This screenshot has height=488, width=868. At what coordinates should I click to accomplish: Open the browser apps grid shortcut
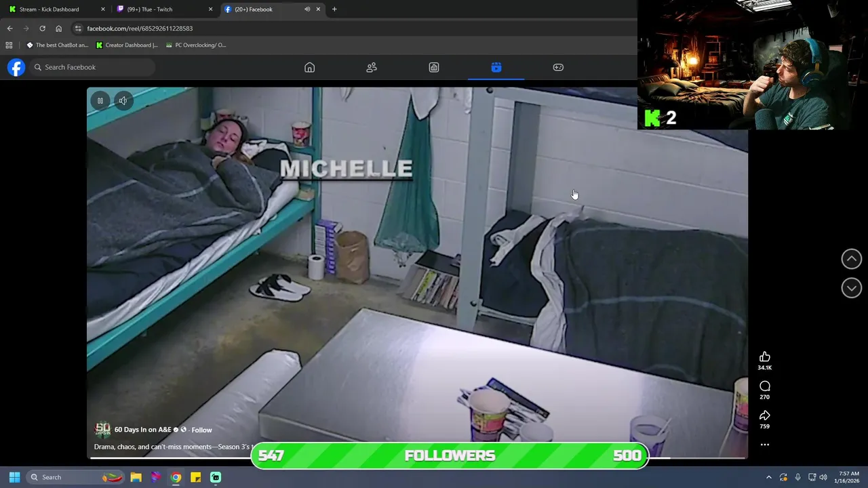[x=9, y=45]
